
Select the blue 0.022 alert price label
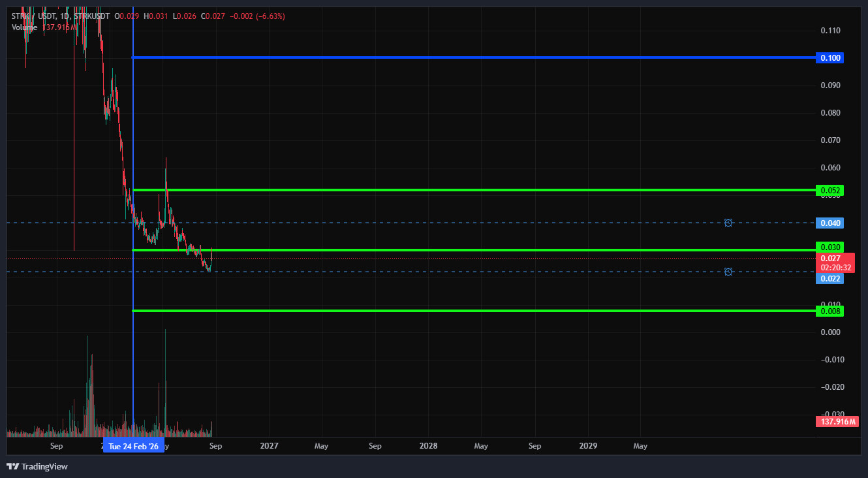point(830,279)
